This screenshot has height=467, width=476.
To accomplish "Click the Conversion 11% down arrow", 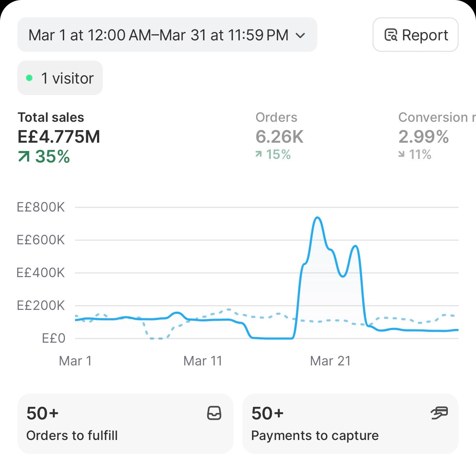I will pyautogui.click(x=401, y=154).
